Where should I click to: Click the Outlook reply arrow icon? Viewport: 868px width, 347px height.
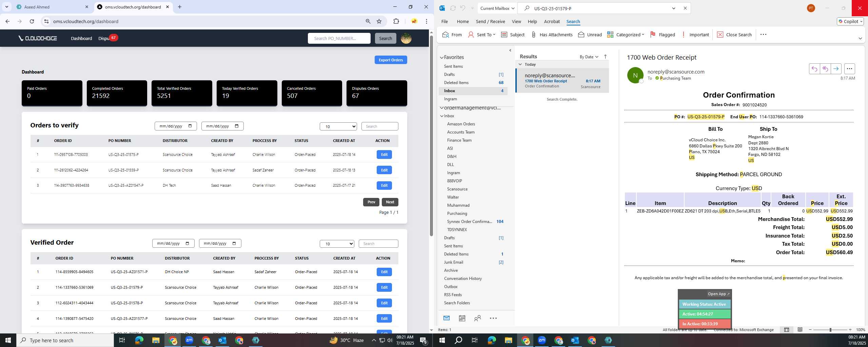(814, 69)
